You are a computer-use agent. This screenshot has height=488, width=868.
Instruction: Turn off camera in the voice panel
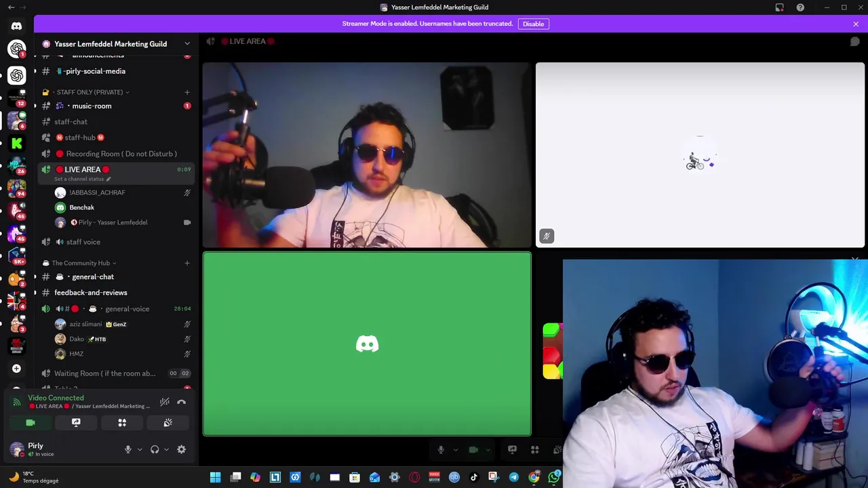[x=31, y=423]
